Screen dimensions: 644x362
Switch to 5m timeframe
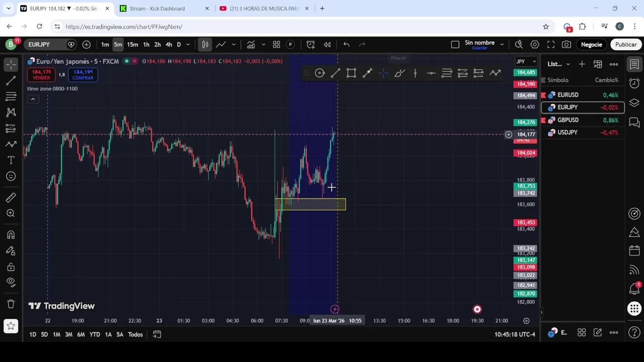(x=118, y=44)
